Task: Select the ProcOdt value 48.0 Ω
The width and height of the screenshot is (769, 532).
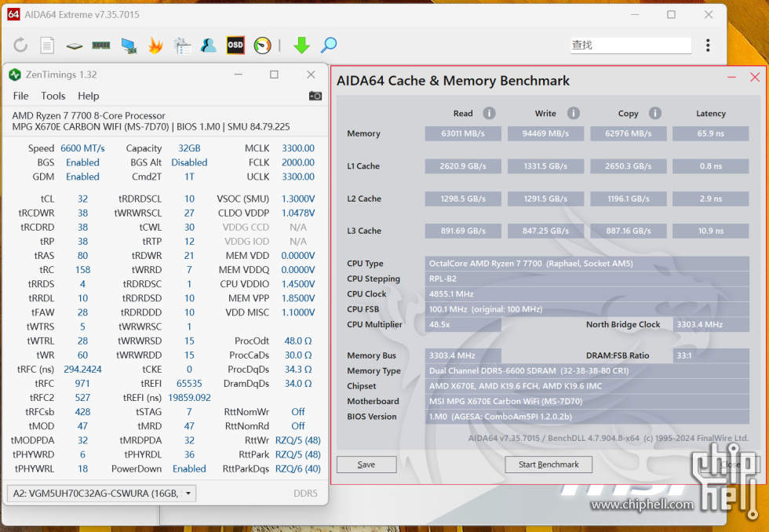Action: pos(297,341)
